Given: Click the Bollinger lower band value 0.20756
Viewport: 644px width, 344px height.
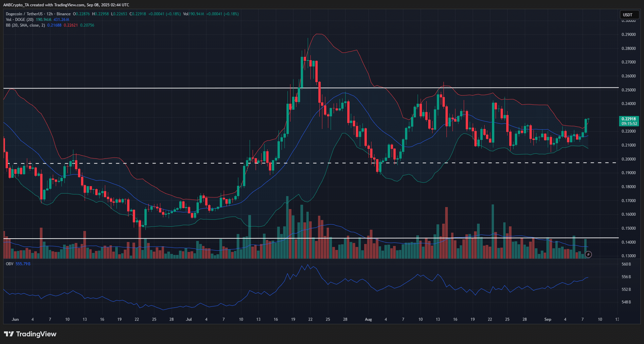Looking at the screenshot, I should pos(87,25).
